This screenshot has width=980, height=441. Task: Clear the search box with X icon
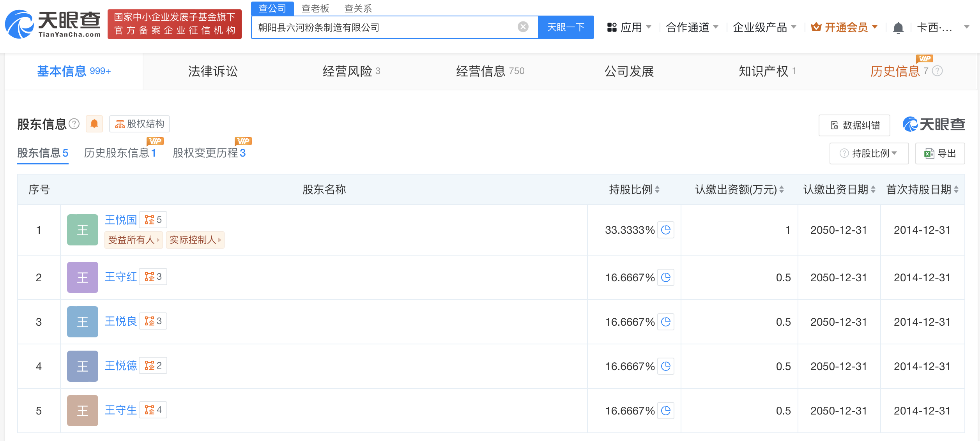(523, 27)
